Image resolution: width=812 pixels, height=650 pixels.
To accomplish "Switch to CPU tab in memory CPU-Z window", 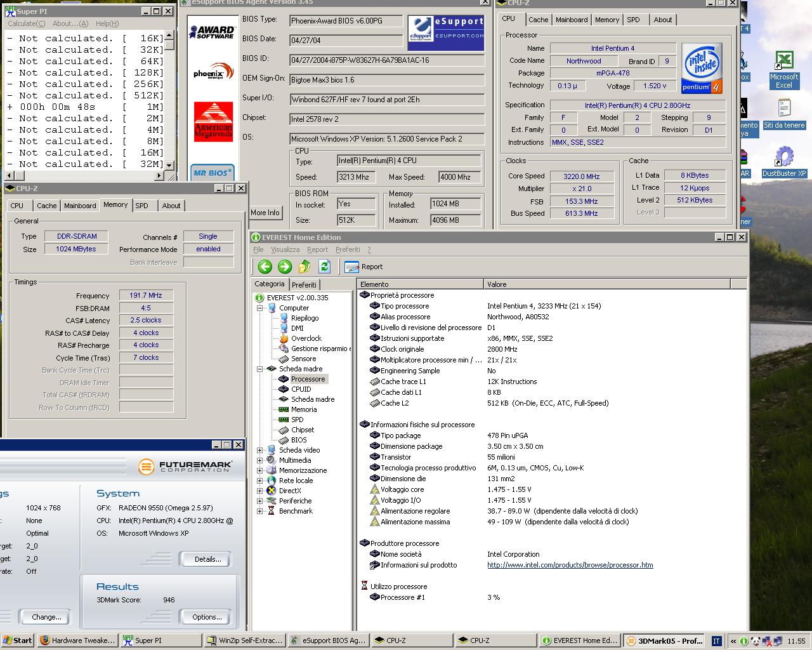I will (17, 206).
